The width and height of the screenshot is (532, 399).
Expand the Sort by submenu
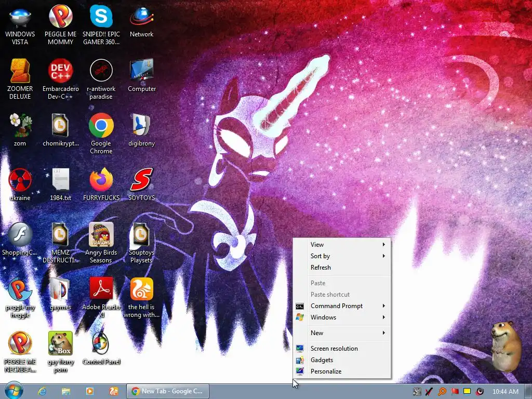[x=342, y=256]
